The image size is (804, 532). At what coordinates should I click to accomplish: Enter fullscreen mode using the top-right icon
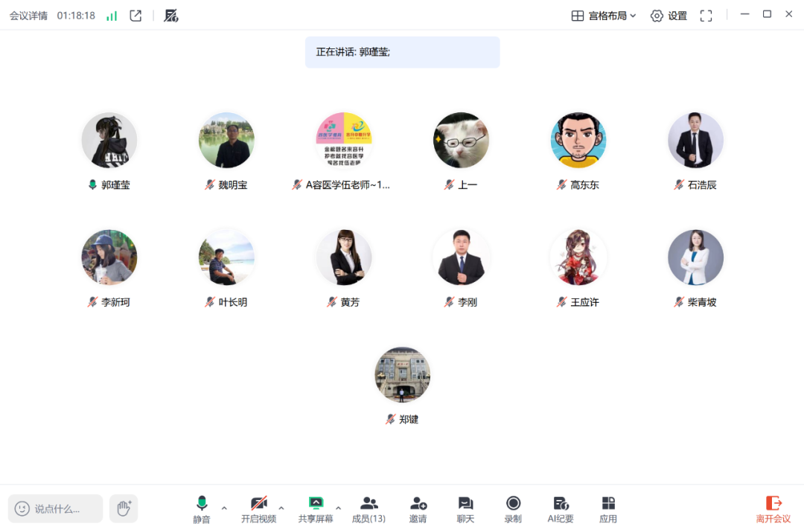[706, 16]
